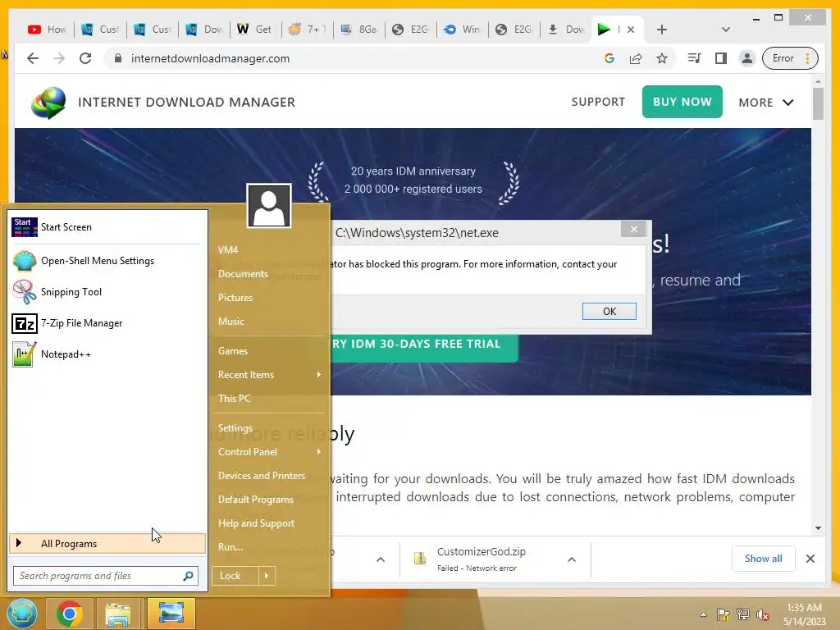Click the network tray icon
The image size is (840, 630).
(743, 614)
